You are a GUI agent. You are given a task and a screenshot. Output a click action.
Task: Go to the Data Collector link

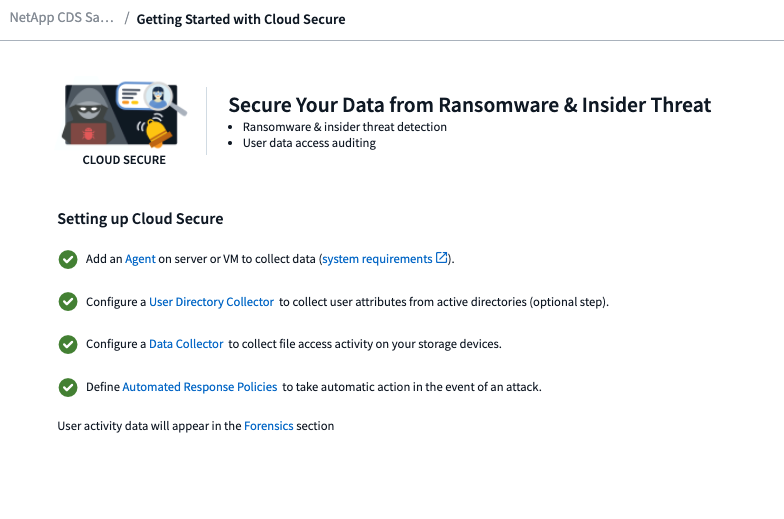tap(186, 344)
